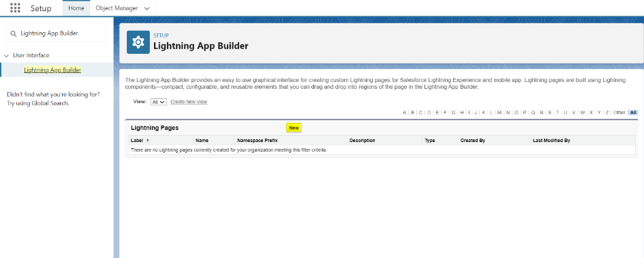Click the SETUP breadcrumb label
Screen dimensions: 644x258
click(161, 35)
